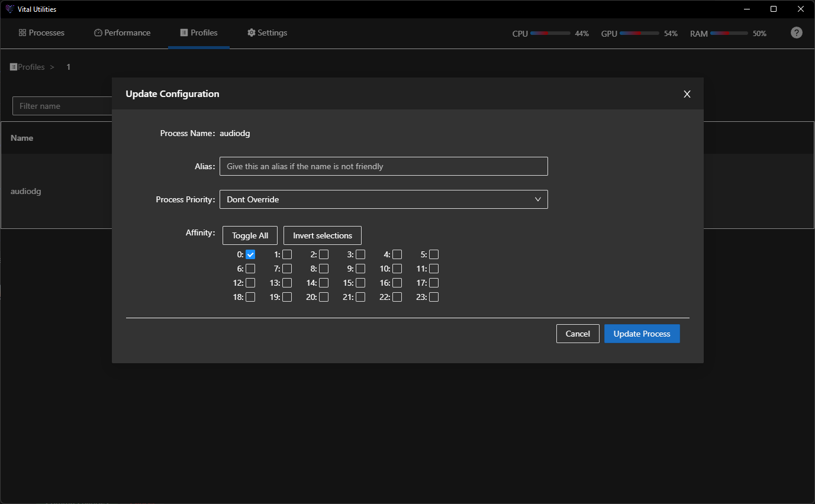Click the Vital Utilities app logo icon
This screenshot has width=815, height=504.
point(9,9)
